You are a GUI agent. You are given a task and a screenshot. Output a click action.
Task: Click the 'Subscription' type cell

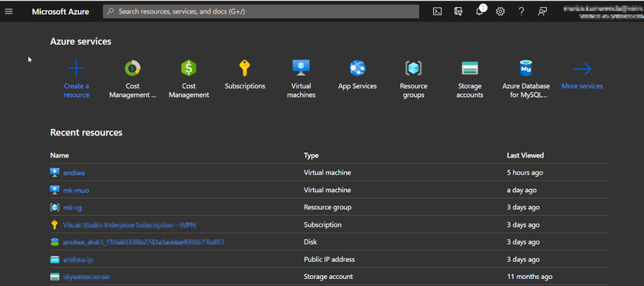pyautogui.click(x=322, y=225)
